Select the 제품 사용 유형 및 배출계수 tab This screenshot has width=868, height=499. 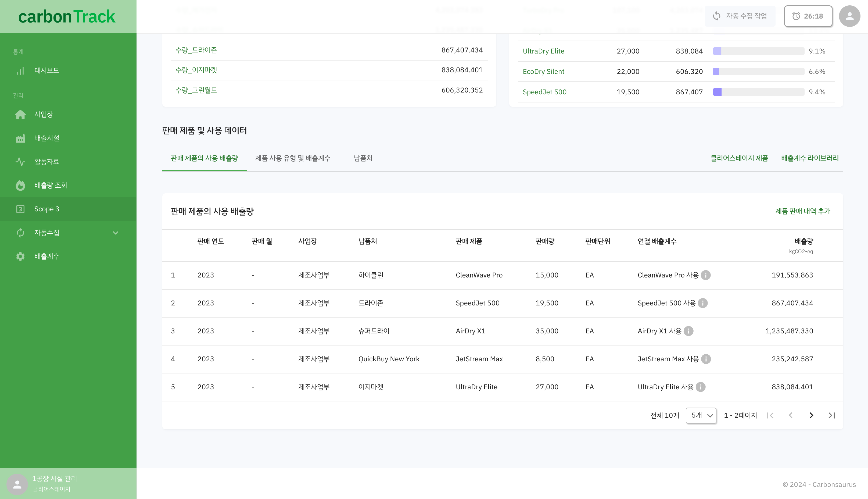pos(293,158)
